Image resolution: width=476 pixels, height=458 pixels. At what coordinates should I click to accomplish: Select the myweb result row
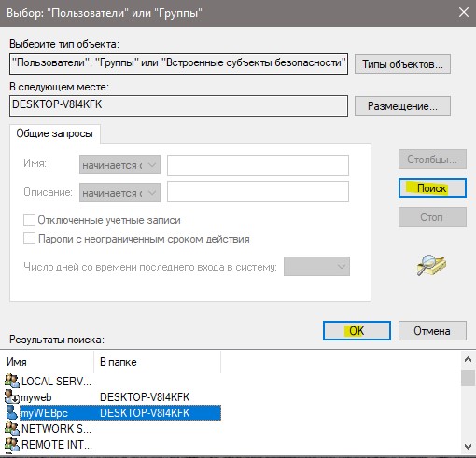click(113, 397)
